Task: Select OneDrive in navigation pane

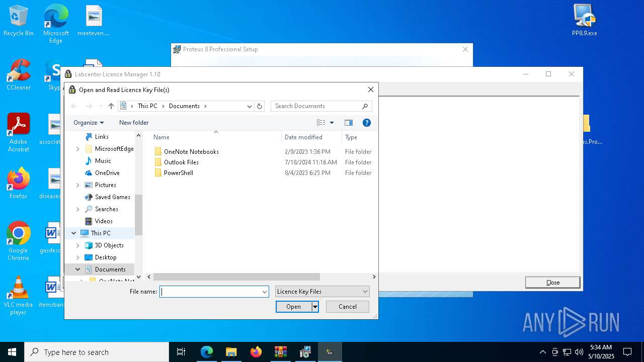Action: [x=107, y=173]
